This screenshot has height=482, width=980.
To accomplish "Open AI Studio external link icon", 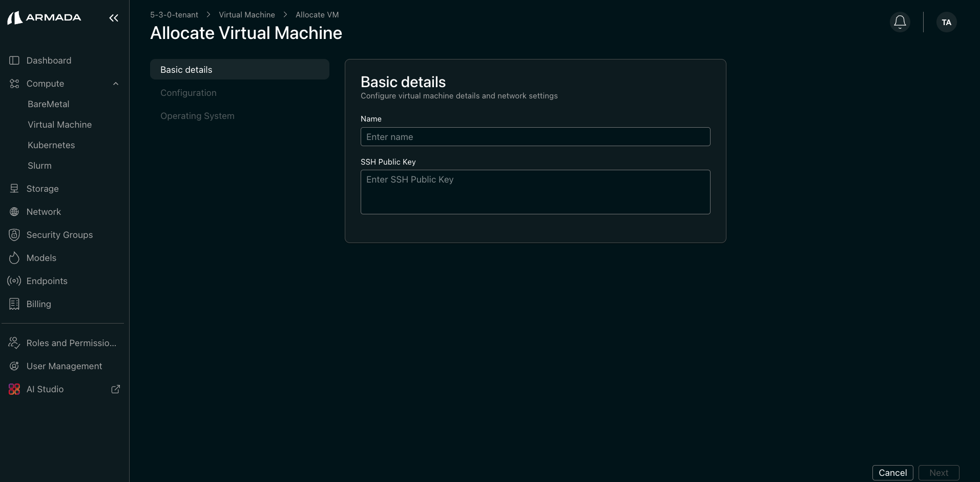I will (115, 389).
